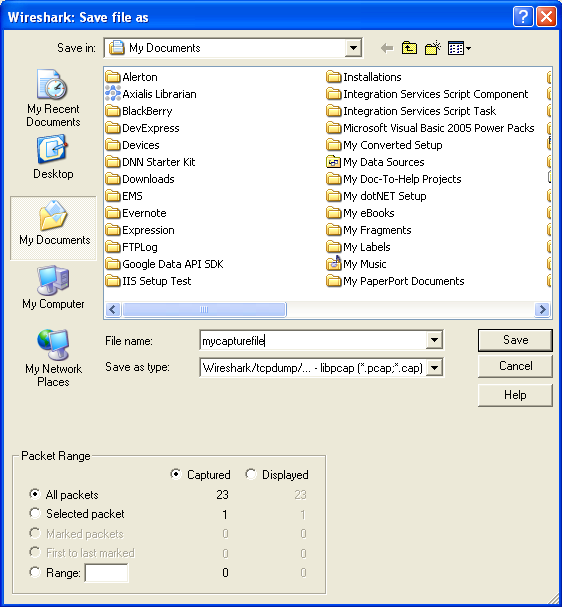Image resolution: width=562 pixels, height=607 pixels.
Task: Create a new folder icon
Action: pyautogui.click(x=433, y=48)
